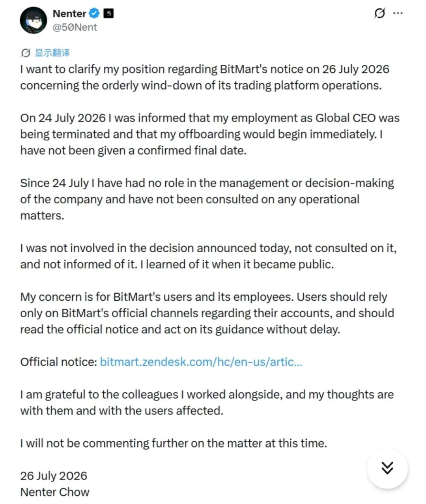
Task: Click the "26 July 2026" signature date
Action: point(54,476)
